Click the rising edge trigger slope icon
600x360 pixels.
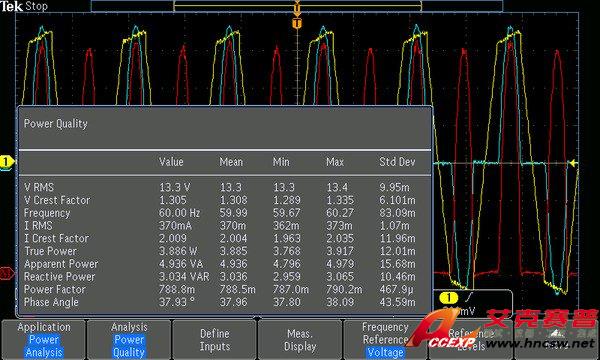pos(469,296)
